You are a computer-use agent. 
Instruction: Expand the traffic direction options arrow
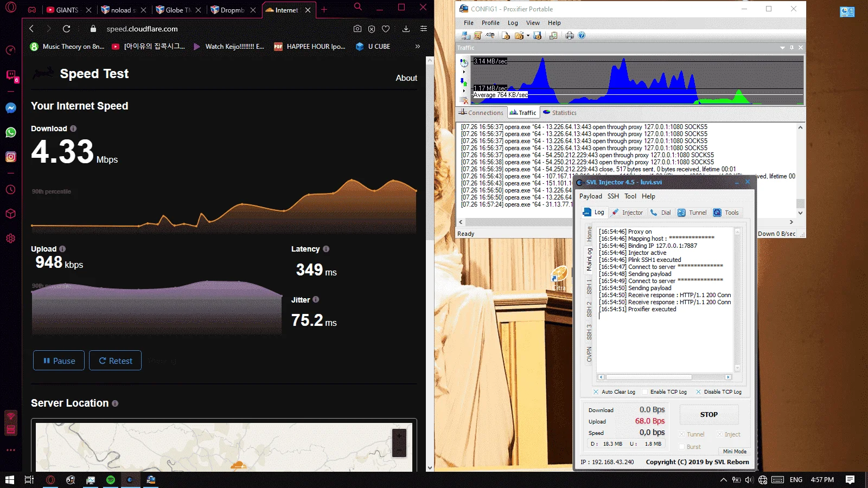464,91
